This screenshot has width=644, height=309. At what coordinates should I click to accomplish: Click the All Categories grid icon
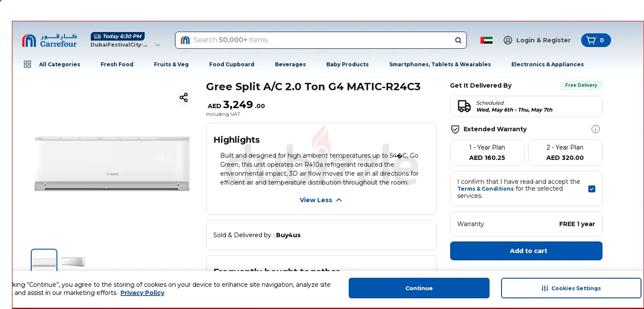(x=27, y=64)
